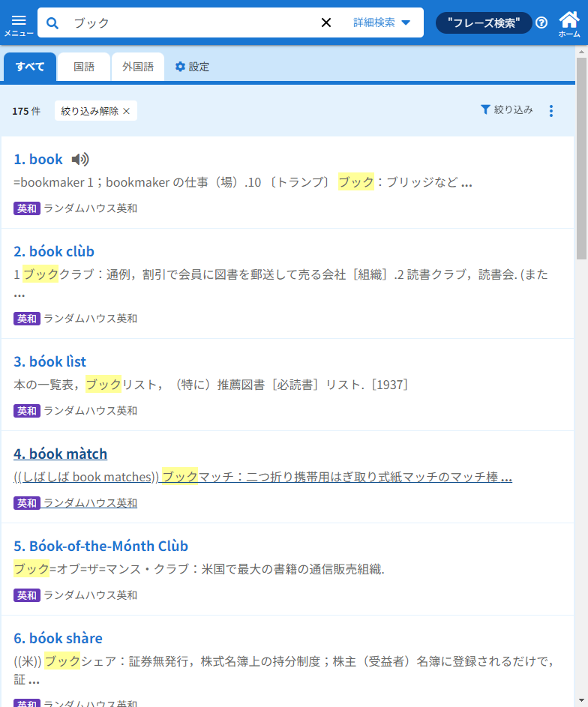Go to the ホーム home page
The height and width of the screenshot is (707, 588).
tap(569, 23)
